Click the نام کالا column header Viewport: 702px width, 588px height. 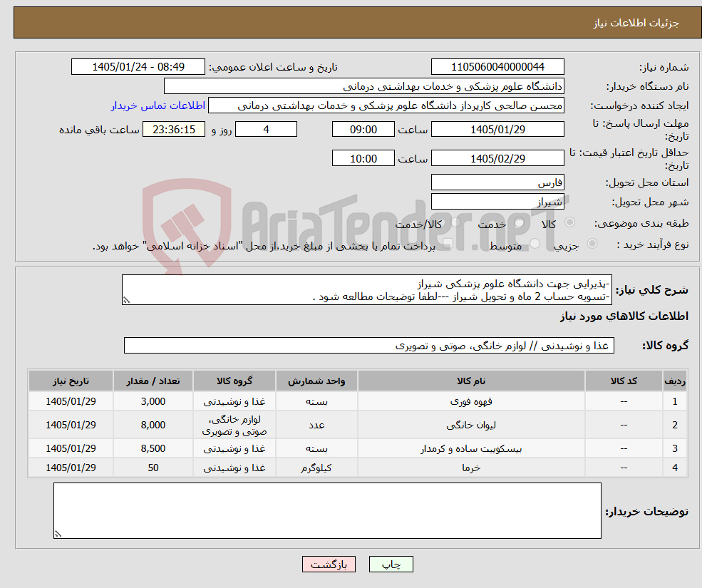[471, 381]
